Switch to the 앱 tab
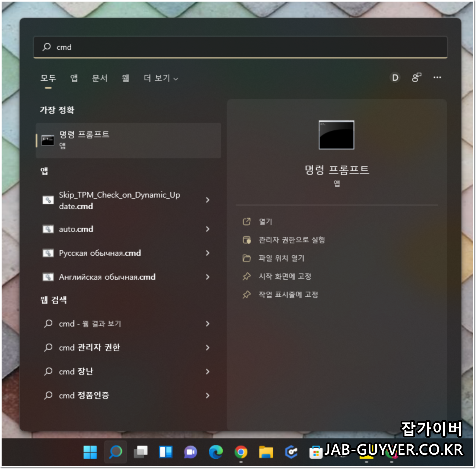This screenshot has width=476, height=469. point(74,78)
